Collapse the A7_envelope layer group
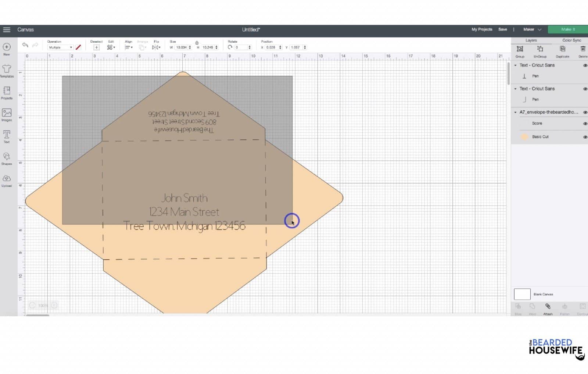Image resolution: width=588 pixels, height=374 pixels. tap(515, 112)
